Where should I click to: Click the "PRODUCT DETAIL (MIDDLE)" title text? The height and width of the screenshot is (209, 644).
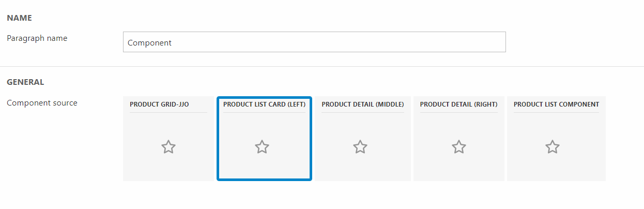(363, 104)
